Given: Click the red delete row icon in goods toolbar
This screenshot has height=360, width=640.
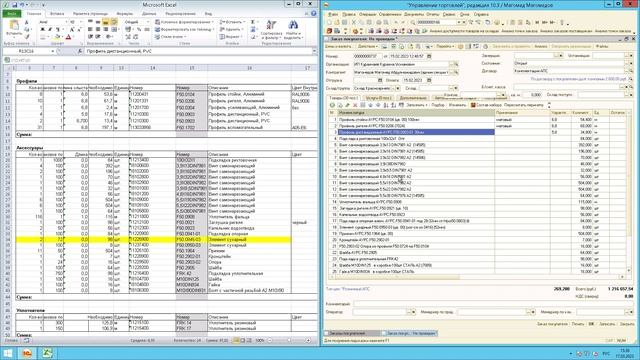Looking at the screenshot, I should 355,105.
